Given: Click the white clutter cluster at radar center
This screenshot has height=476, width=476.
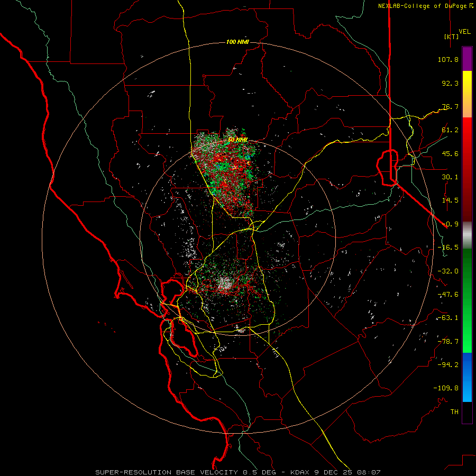Looking at the screenshot, I should (x=225, y=284).
